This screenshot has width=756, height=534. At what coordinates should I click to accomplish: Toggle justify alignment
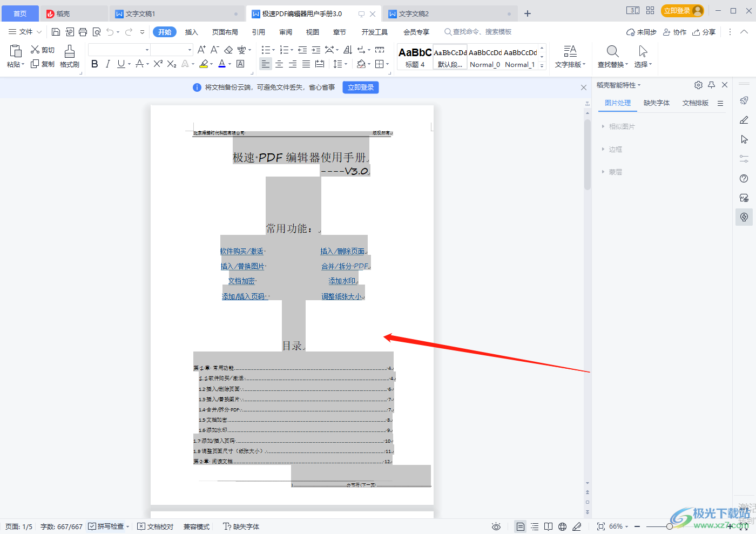(306, 64)
